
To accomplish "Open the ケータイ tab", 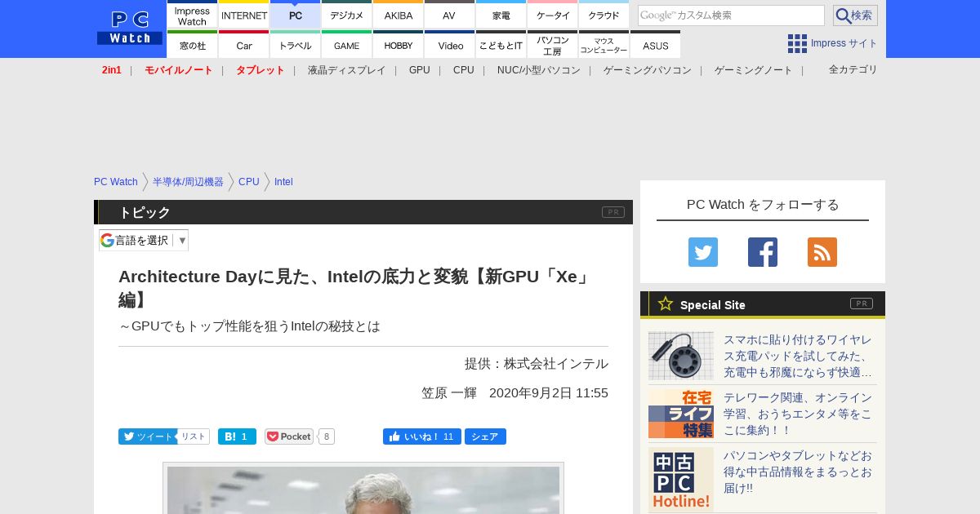I will (x=553, y=14).
